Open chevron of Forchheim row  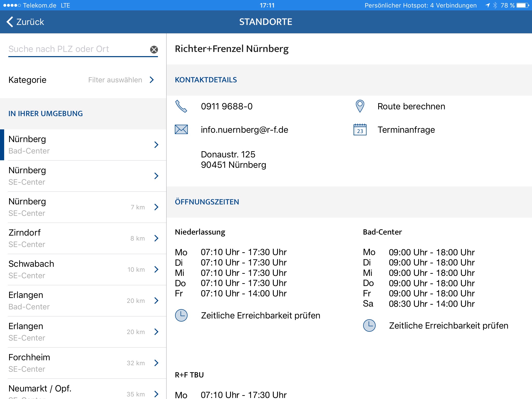point(156,363)
